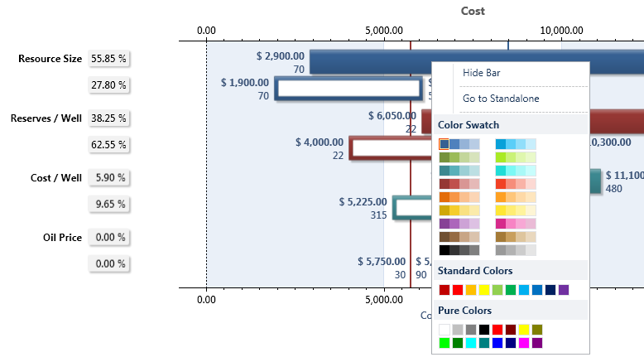Pick the black swatch in Pure Colors
The height and width of the screenshot is (362, 644).
(484, 330)
